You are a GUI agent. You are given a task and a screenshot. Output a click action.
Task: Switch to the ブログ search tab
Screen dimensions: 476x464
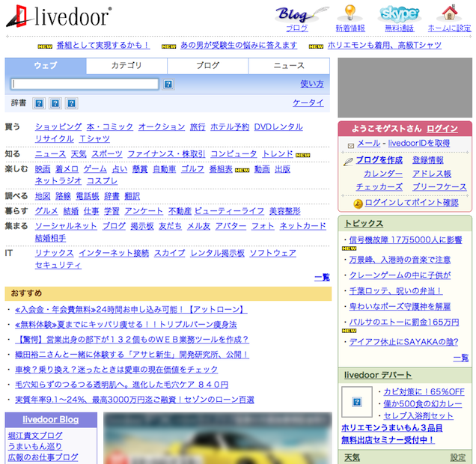pyautogui.click(x=207, y=66)
